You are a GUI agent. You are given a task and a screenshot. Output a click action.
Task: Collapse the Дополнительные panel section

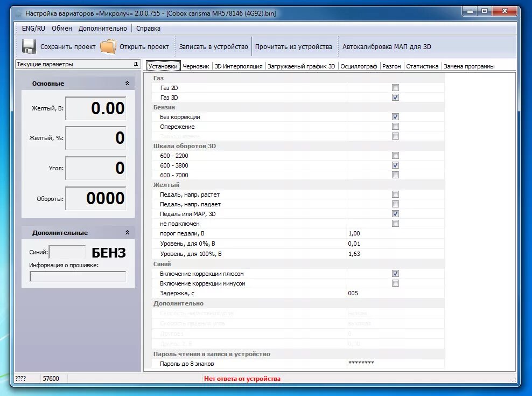click(127, 233)
